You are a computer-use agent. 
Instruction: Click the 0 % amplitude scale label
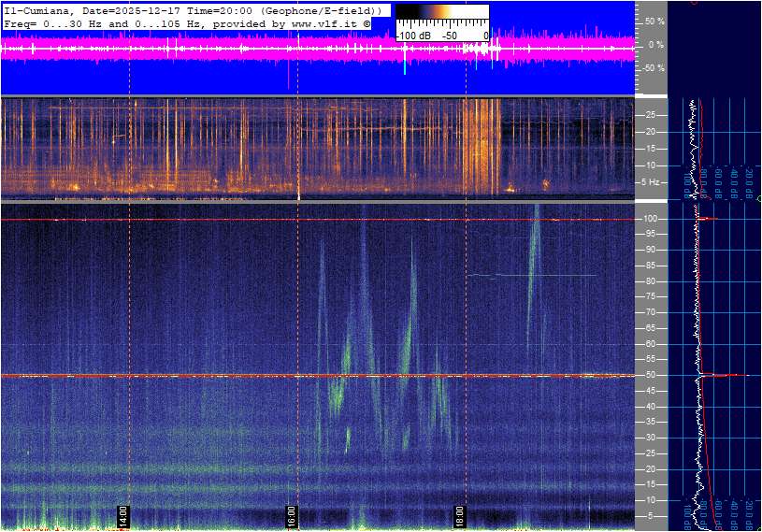coord(656,45)
